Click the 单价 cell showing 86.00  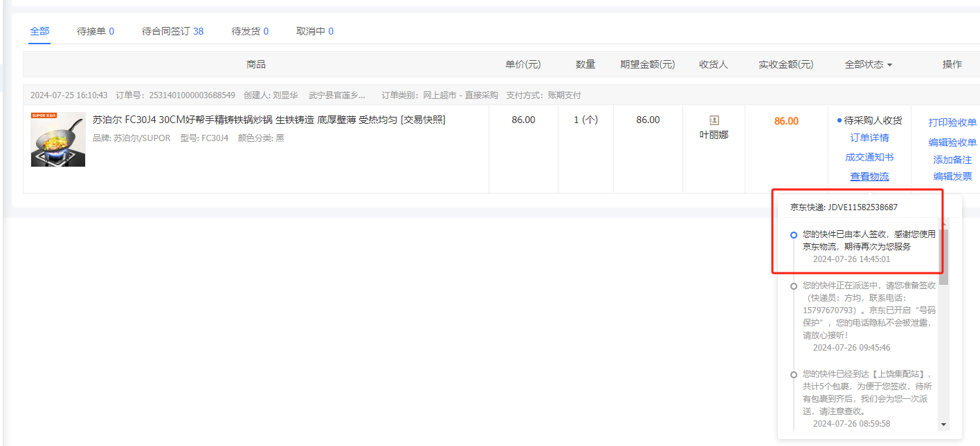(x=523, y=120)
